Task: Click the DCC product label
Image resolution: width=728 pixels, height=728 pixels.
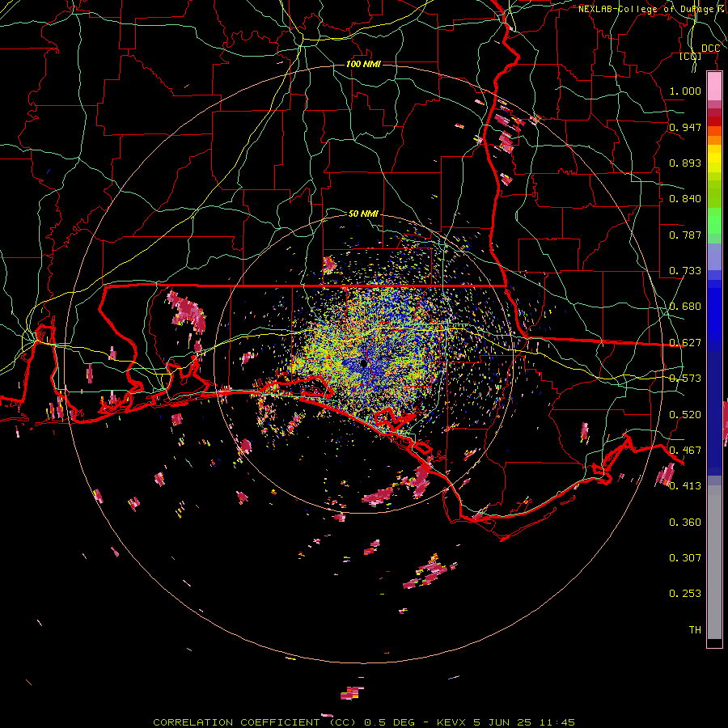Action: 710,49
